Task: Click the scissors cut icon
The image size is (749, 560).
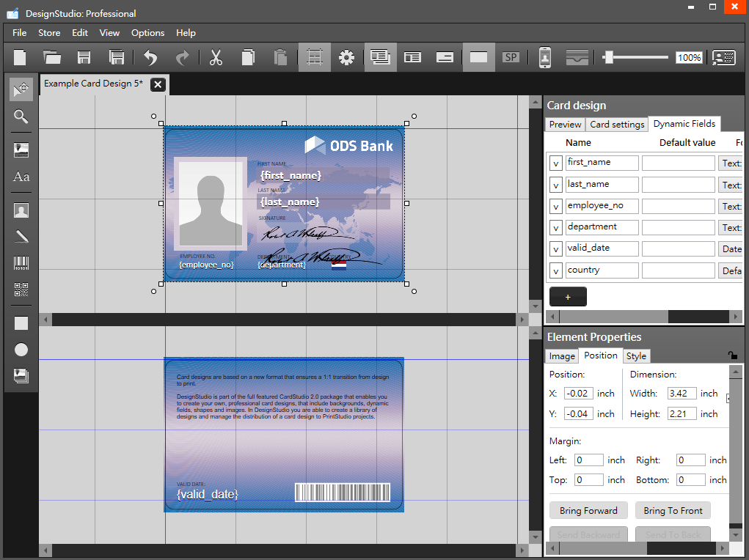Action: click(216, 58)
